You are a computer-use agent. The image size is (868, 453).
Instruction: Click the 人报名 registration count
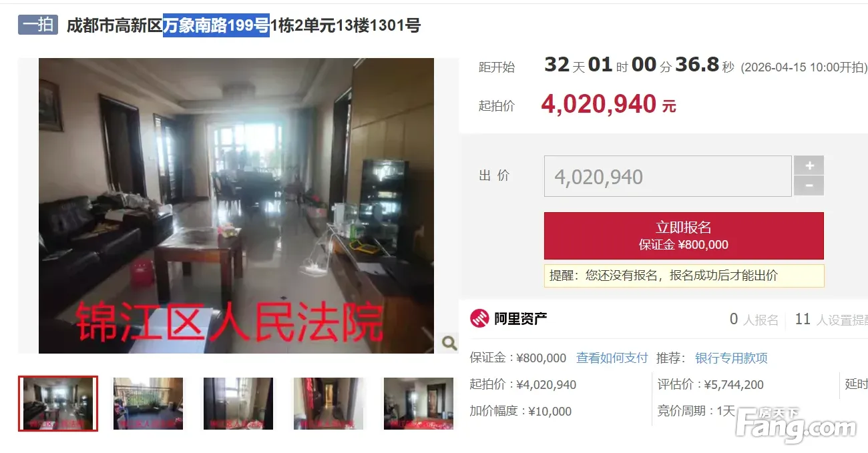click(754, 320)
